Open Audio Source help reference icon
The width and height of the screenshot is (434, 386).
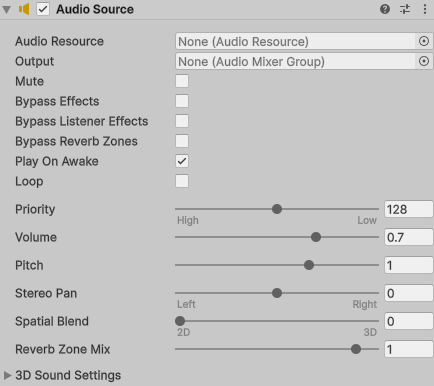coord(385,9)
